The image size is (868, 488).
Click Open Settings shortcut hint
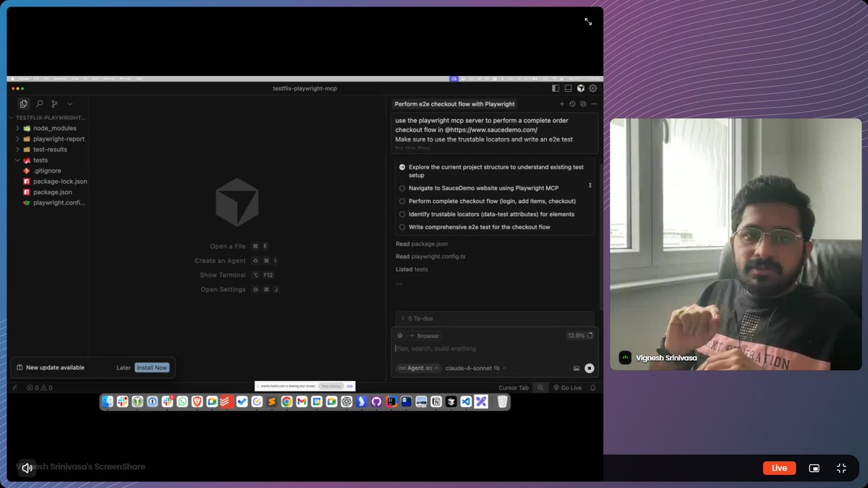[239, 289]
